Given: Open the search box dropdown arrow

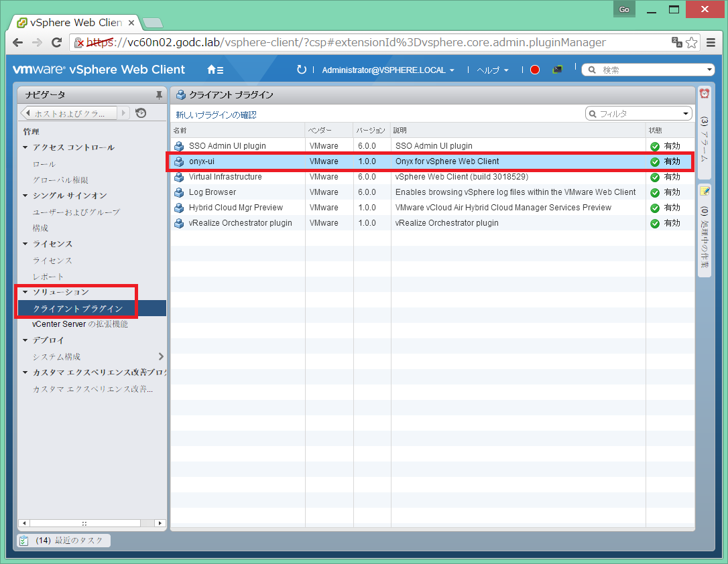Looking at the screenshot, I should click(709, 70).
